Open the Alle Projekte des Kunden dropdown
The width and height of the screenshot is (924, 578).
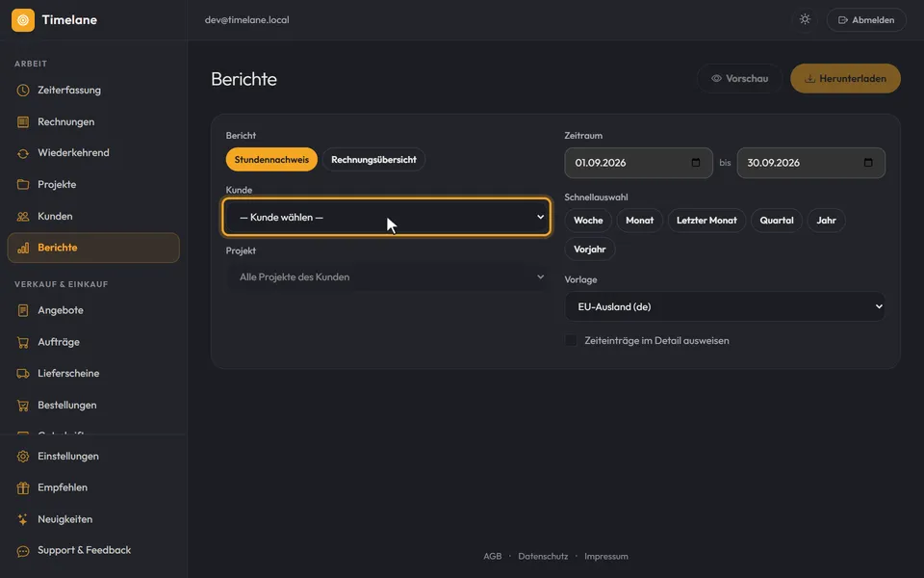point(387,276)
